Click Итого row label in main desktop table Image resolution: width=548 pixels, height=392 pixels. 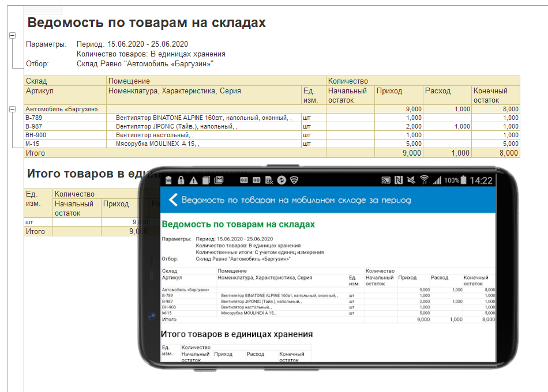35,153
